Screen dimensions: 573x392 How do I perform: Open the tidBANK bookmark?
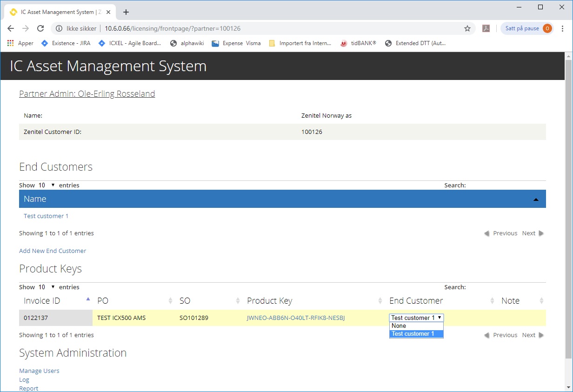pos(358,43)
